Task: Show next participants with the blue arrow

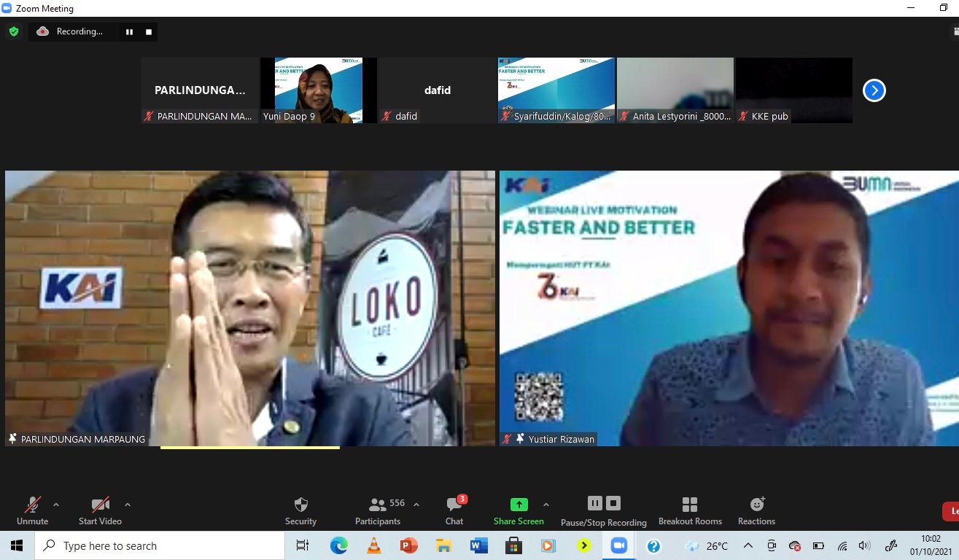Action: (874, 90)
